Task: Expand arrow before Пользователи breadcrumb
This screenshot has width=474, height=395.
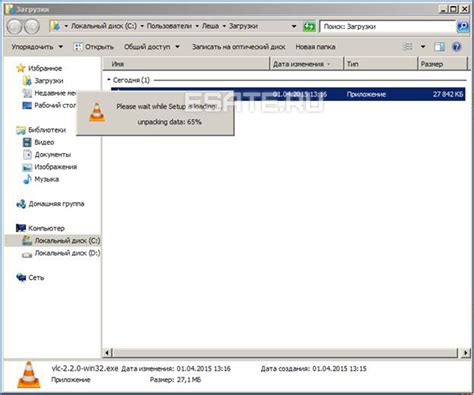Action: coord(142,26)
